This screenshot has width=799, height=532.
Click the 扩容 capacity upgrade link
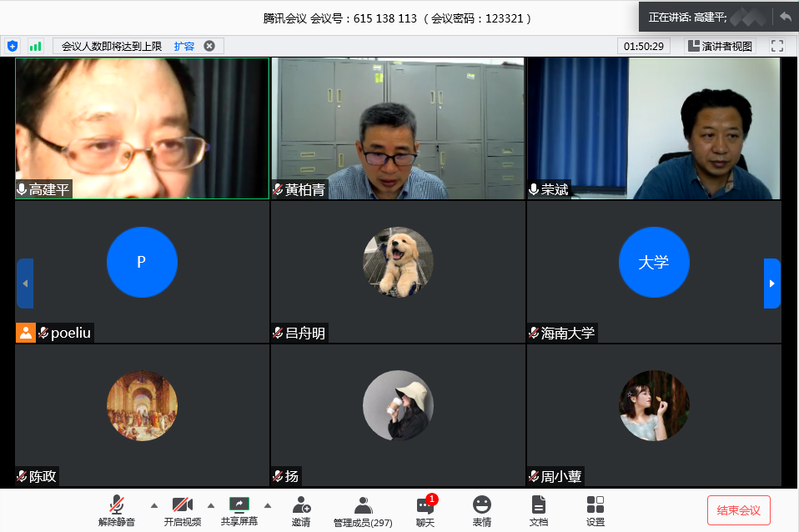coord(184,46)
